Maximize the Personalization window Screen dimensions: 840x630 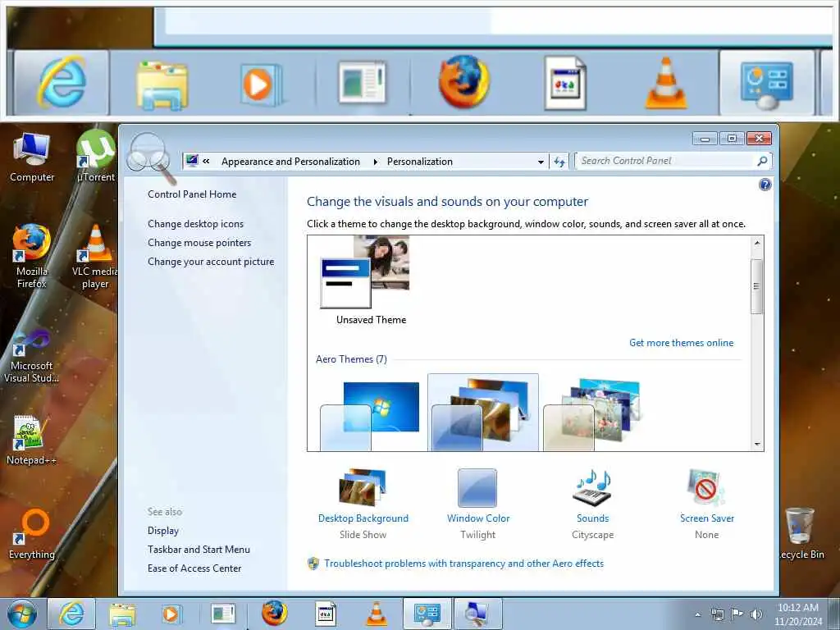[732, 139]
